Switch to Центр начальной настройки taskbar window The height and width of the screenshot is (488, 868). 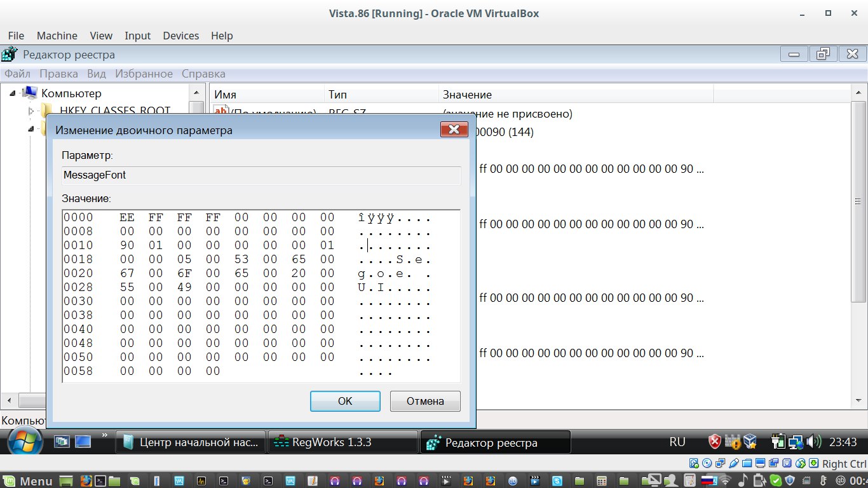pos(191,442)
